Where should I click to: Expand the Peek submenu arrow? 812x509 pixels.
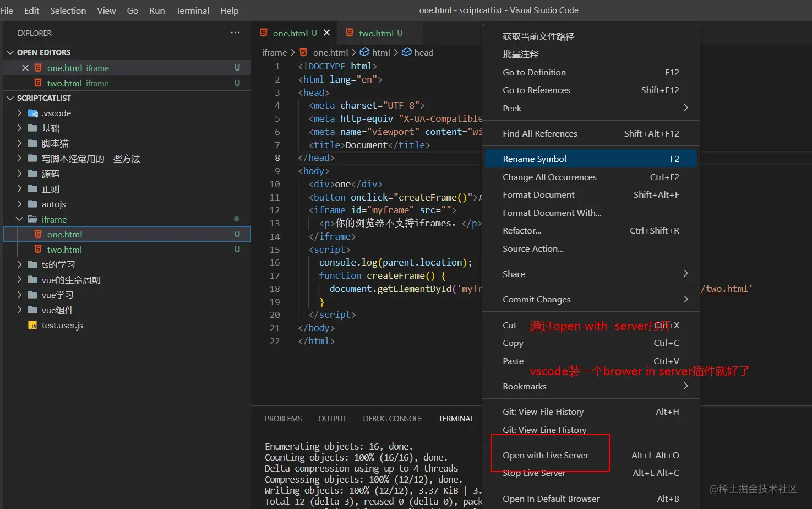(x=685, y=108)
